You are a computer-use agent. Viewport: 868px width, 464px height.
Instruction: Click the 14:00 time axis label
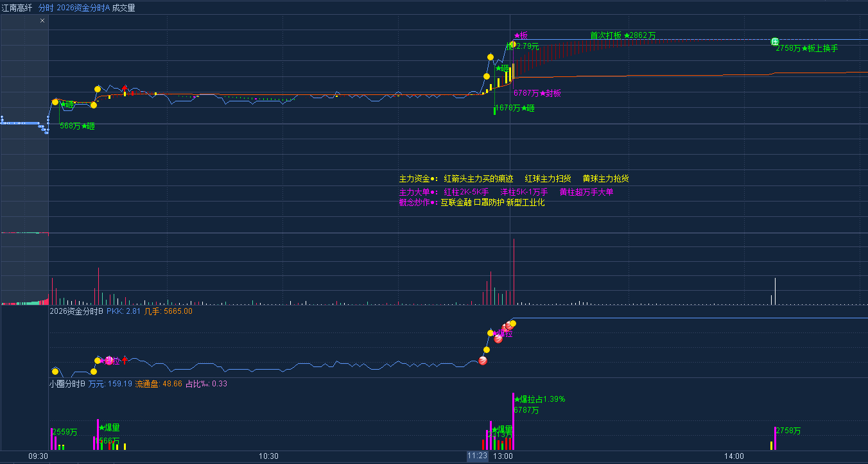click(x=734, y=456)
